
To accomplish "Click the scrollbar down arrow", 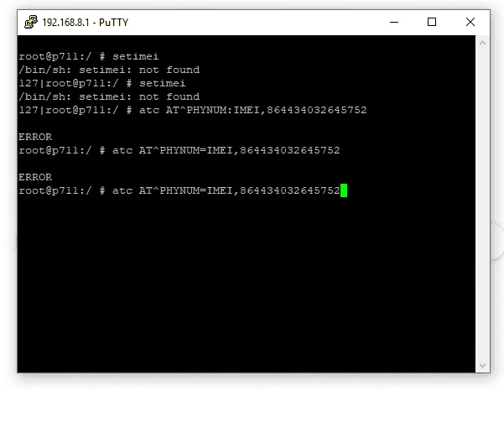I will click(482, 365).
